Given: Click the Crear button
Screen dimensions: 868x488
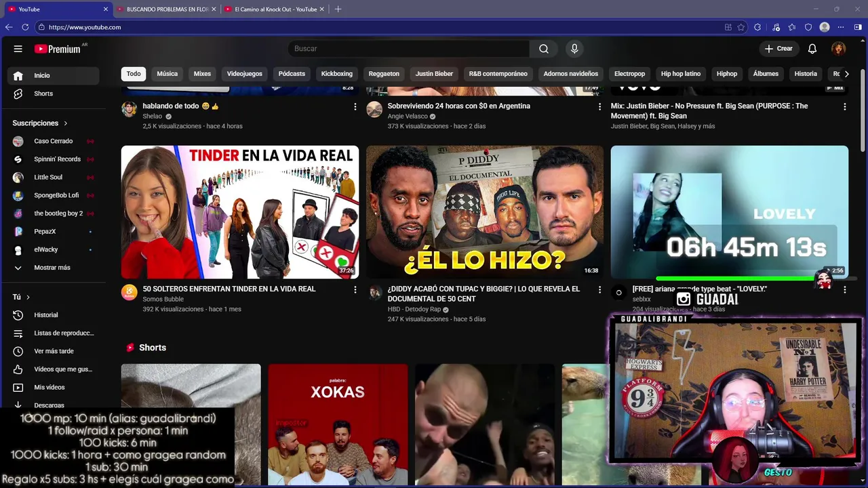Looking at the screenshot, I should point(778,49).
